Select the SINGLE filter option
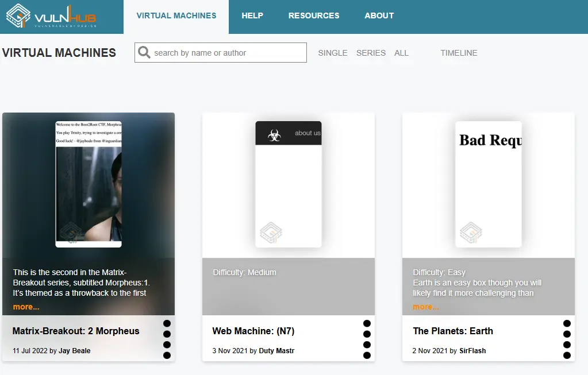 (333, 53)
